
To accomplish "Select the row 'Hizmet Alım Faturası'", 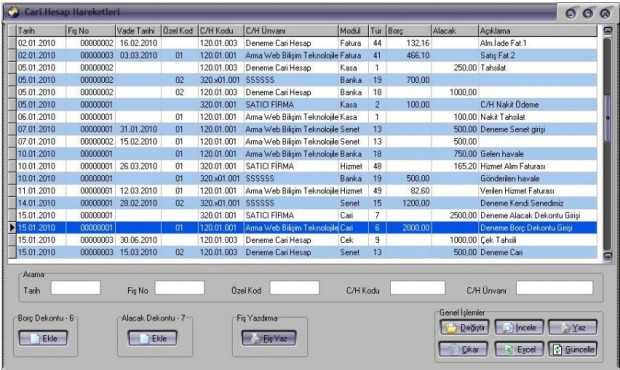I will click(302, 166).
